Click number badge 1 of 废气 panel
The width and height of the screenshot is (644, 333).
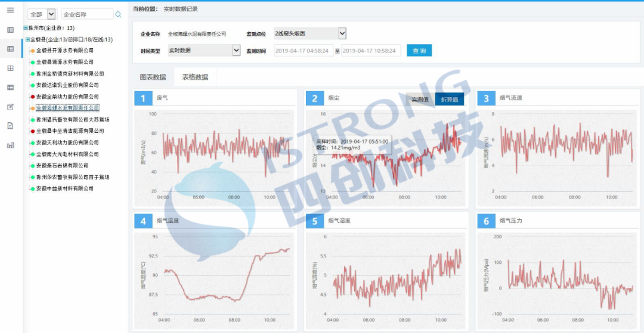click(143, 98)
